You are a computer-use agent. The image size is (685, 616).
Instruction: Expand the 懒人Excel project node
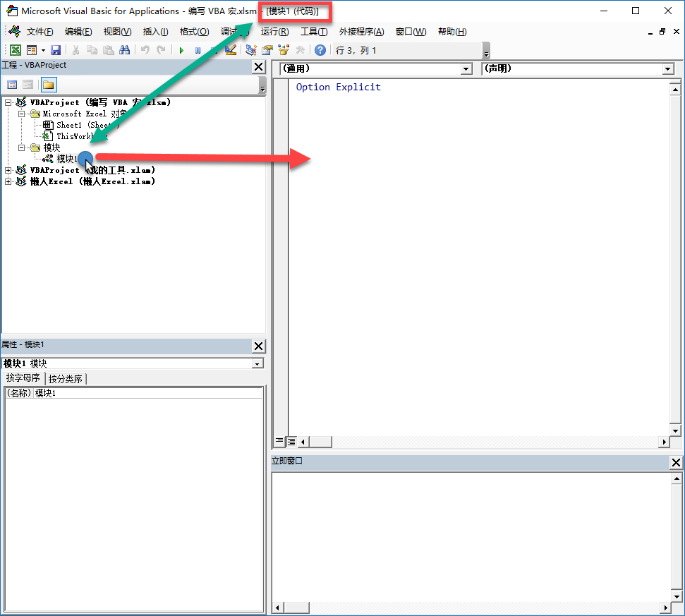click(8, 182)
